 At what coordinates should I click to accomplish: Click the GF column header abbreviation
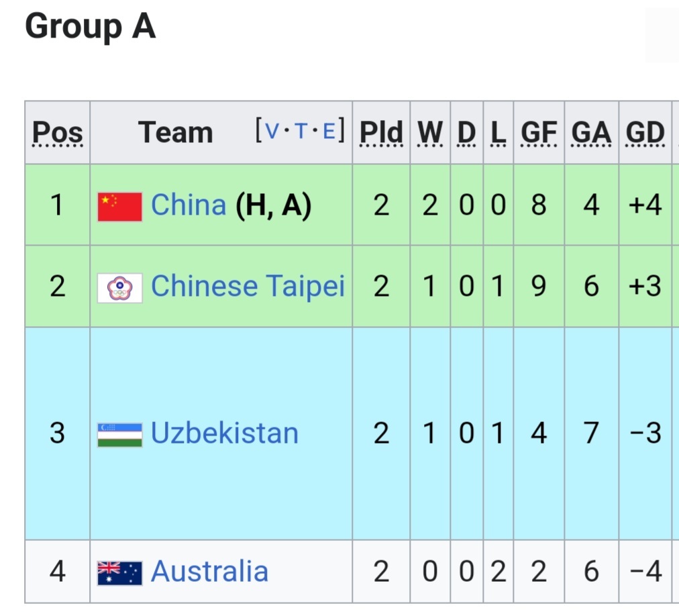tap(539, 133)
